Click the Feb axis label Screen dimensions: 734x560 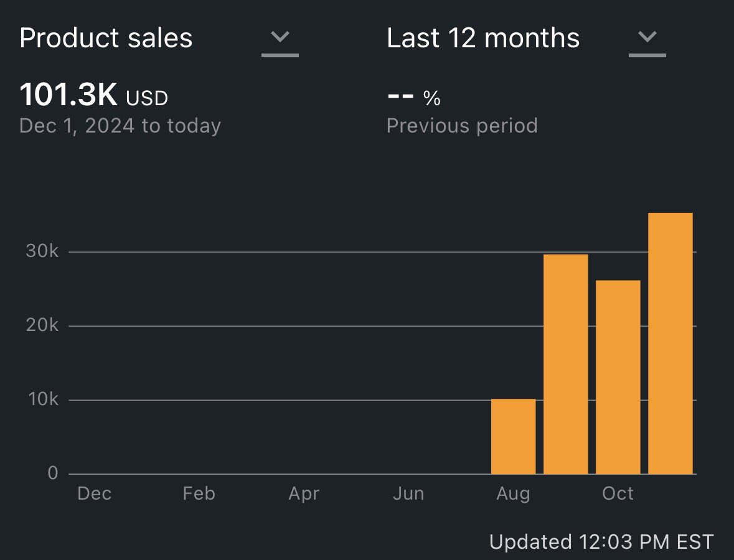coord(199,493)
